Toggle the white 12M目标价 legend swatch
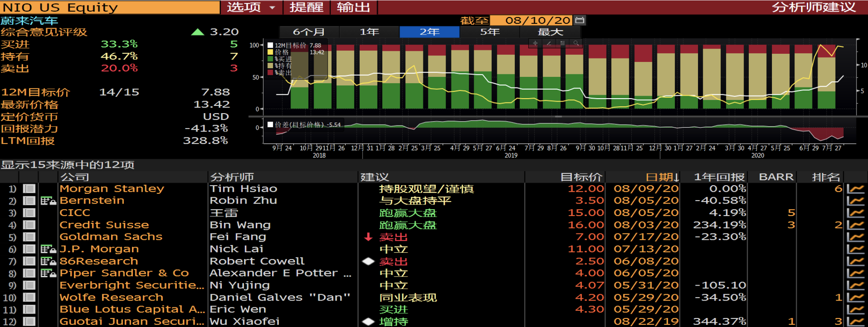 coord(270,45)
